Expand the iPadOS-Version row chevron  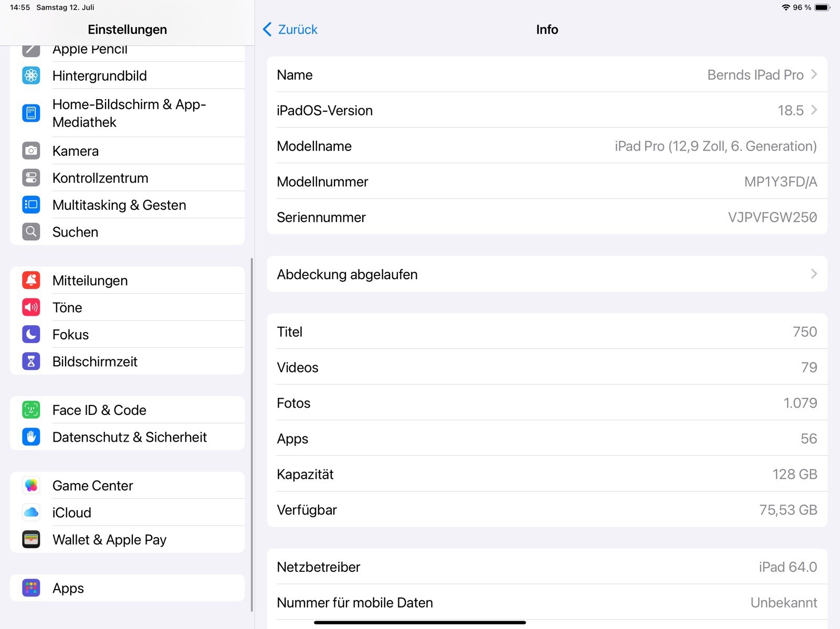click(x=814, y=110)
